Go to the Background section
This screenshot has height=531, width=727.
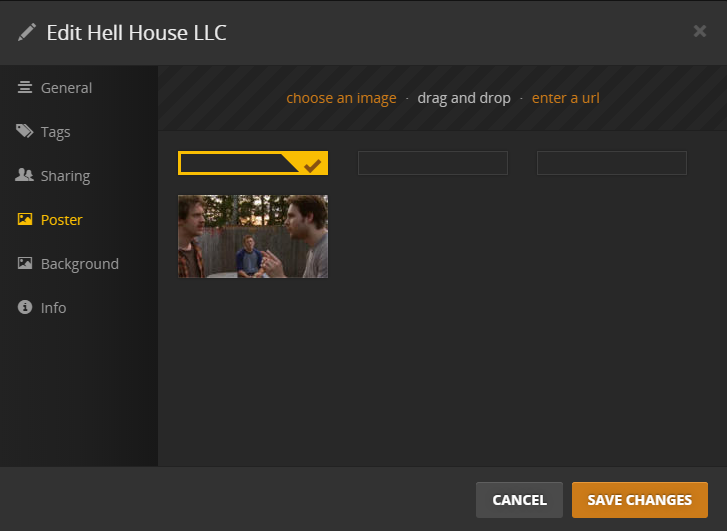click(80, 264)
